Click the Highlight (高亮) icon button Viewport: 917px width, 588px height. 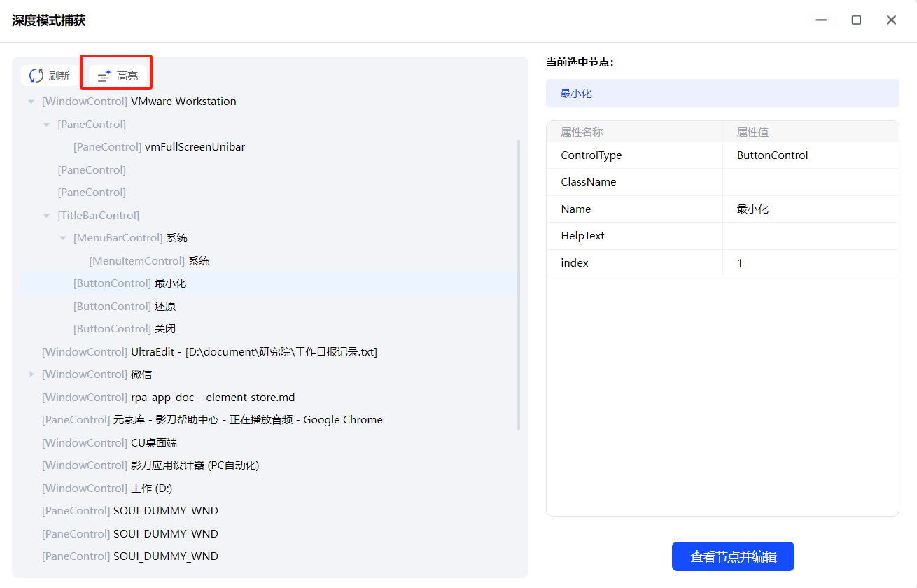coord(118,76)
